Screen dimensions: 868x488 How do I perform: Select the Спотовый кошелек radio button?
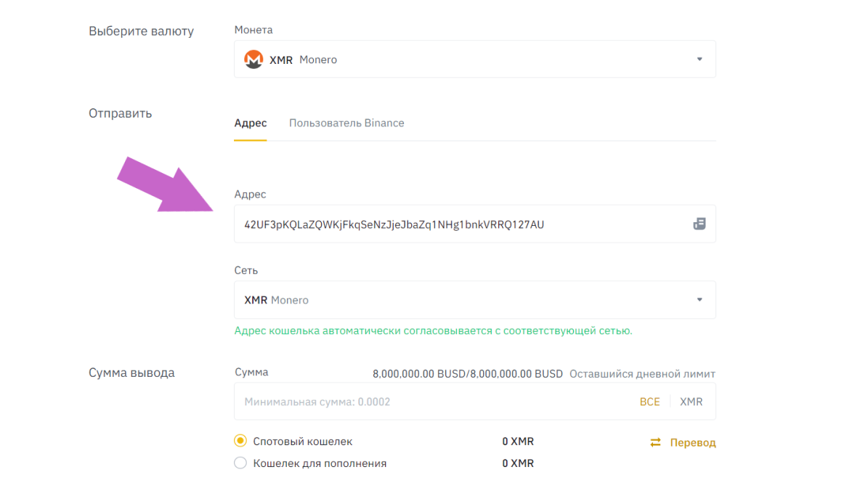[240, 442]
